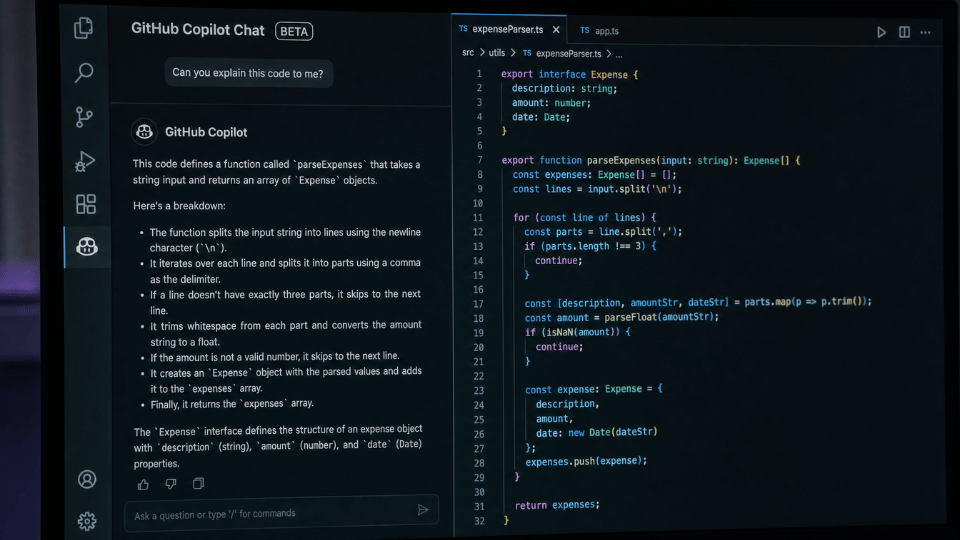The height and width of the screenshot is (540, 960).
Task: Click 'export interface Expense {' code line
Action: point(570,74)
